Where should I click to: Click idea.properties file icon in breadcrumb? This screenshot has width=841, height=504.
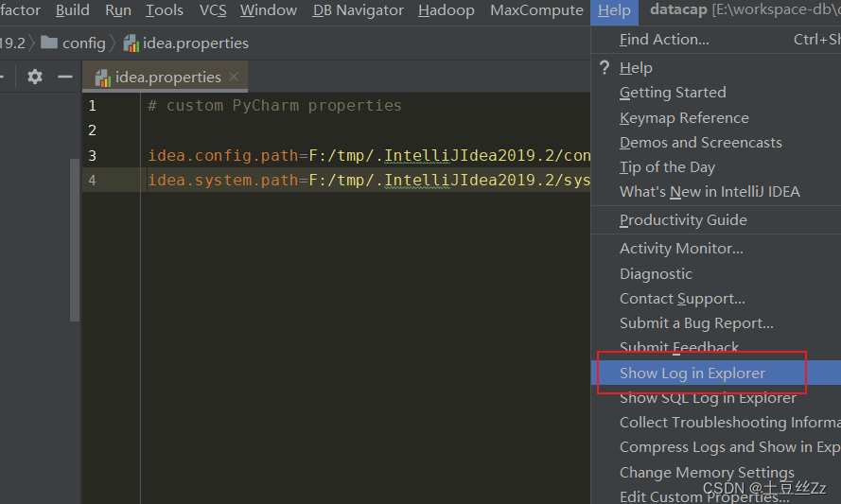[x=131, y=43]
